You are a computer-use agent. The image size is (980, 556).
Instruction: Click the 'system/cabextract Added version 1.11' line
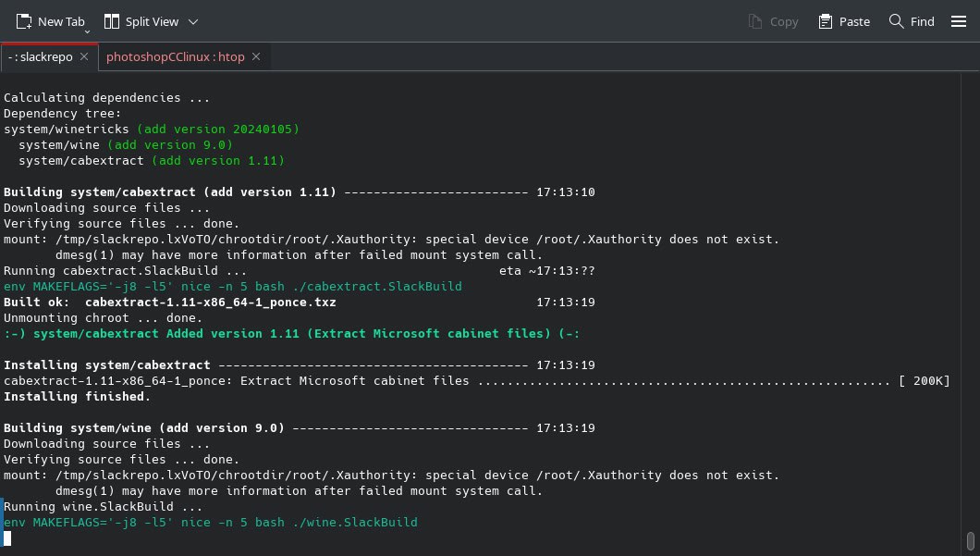pyautogui.click(x=292, y=333)
